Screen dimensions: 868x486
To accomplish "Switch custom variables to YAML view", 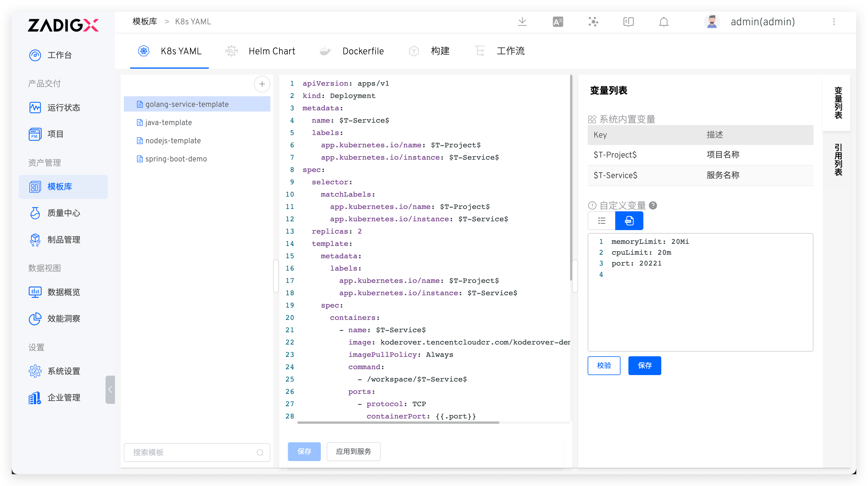I will 629,221.
